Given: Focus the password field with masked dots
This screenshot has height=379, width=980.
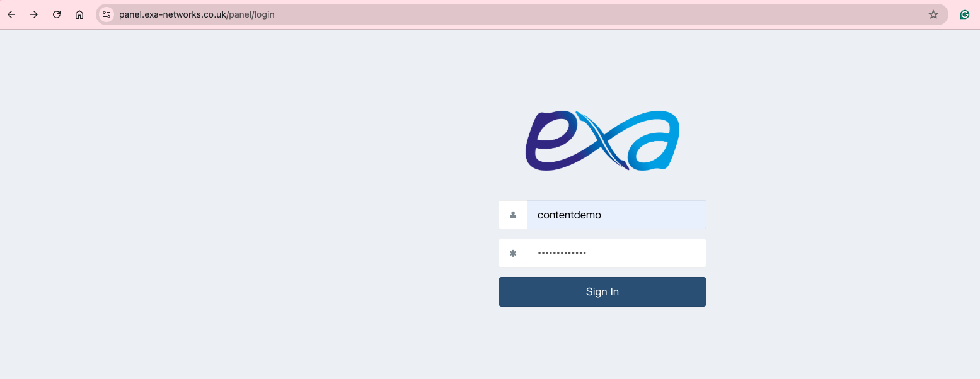Looking at the screenshot, I should (x=616, y=253).
